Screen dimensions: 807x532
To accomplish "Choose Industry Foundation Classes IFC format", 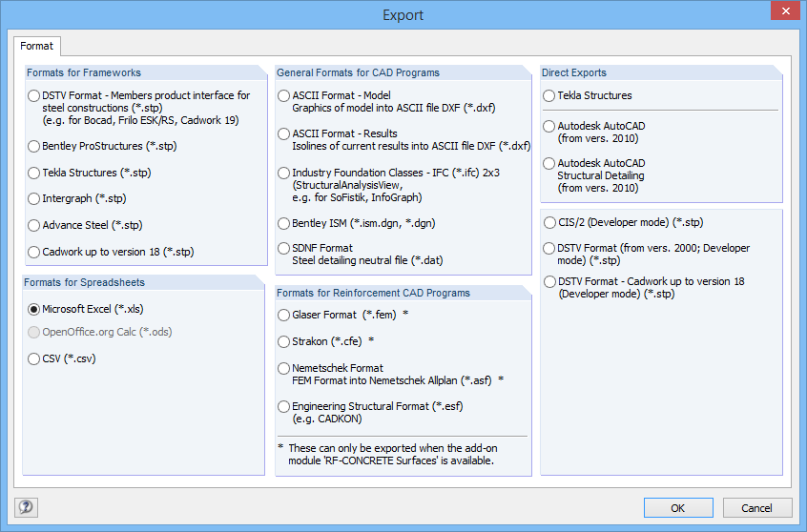I will coord(284,173).
